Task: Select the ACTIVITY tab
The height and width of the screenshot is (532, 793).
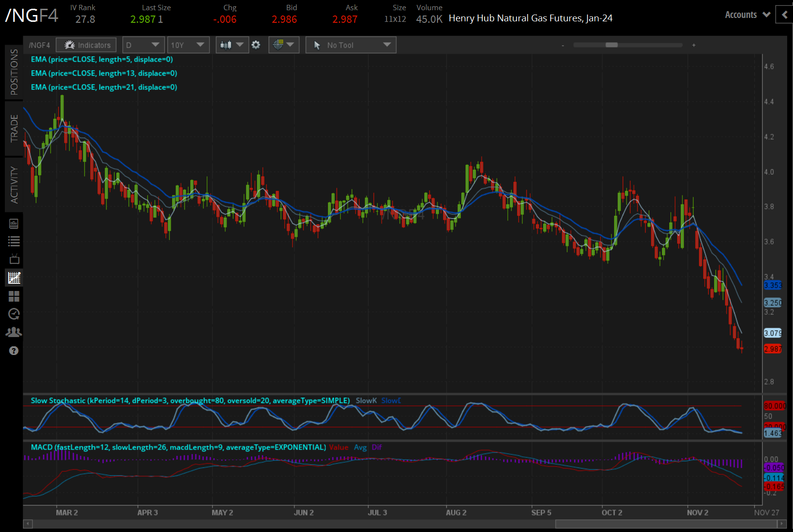Action: [x=14, y=183]
